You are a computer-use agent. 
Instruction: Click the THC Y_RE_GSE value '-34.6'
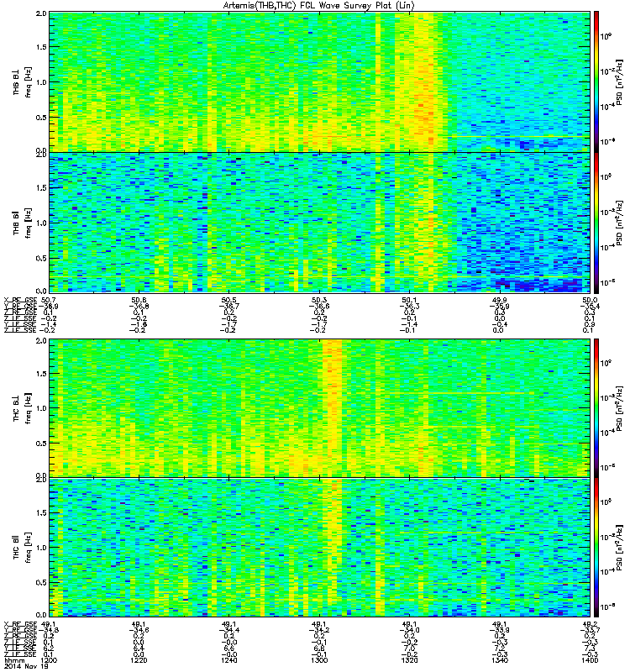pyautogui.click(x=139, y=630)
